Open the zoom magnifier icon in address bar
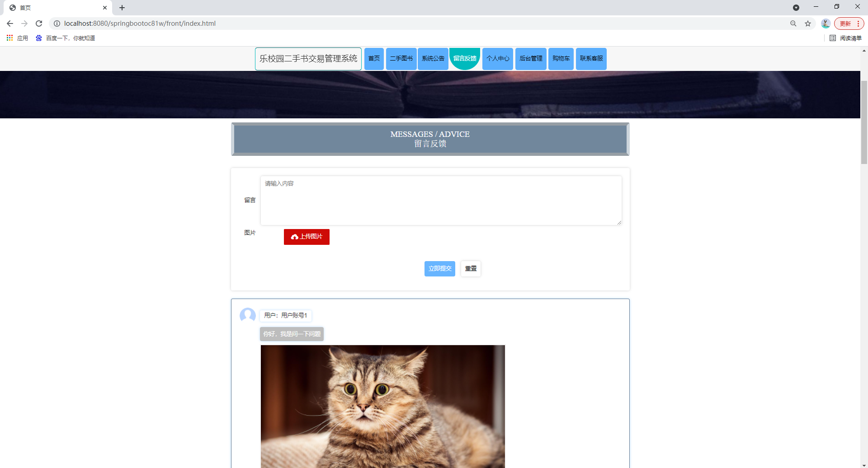The width and height of the screenshot is (868, 468). click(x=793, y=23)
